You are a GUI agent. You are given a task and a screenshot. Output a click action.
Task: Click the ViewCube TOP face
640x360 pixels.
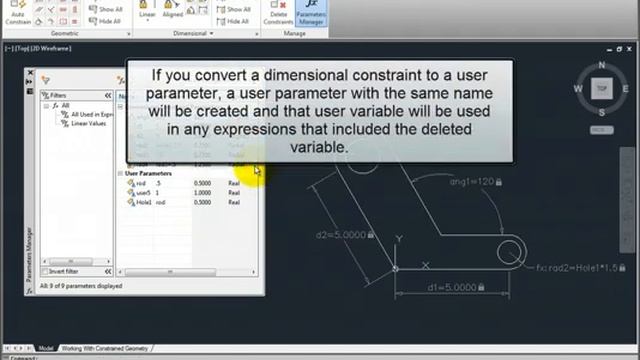[x=602, y=88]
